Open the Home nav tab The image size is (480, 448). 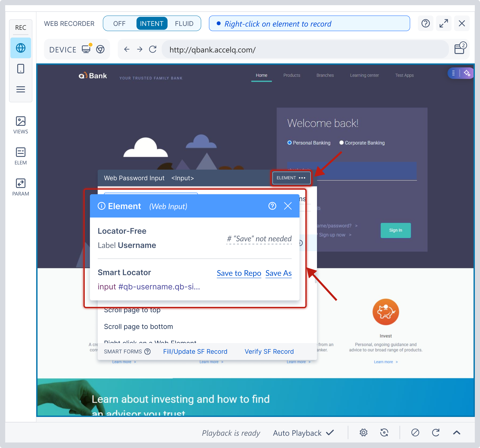pos(262,75)
